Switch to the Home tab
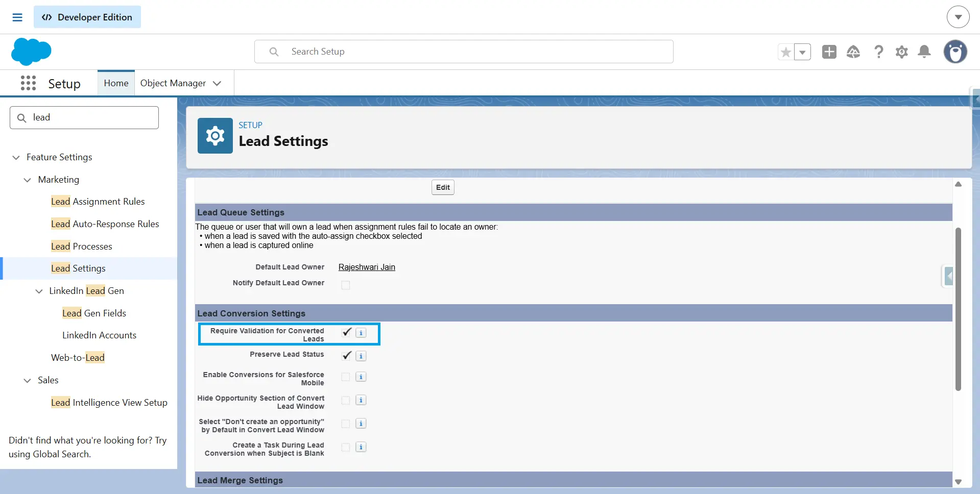The image size is (980, 494). click(116, 83)
